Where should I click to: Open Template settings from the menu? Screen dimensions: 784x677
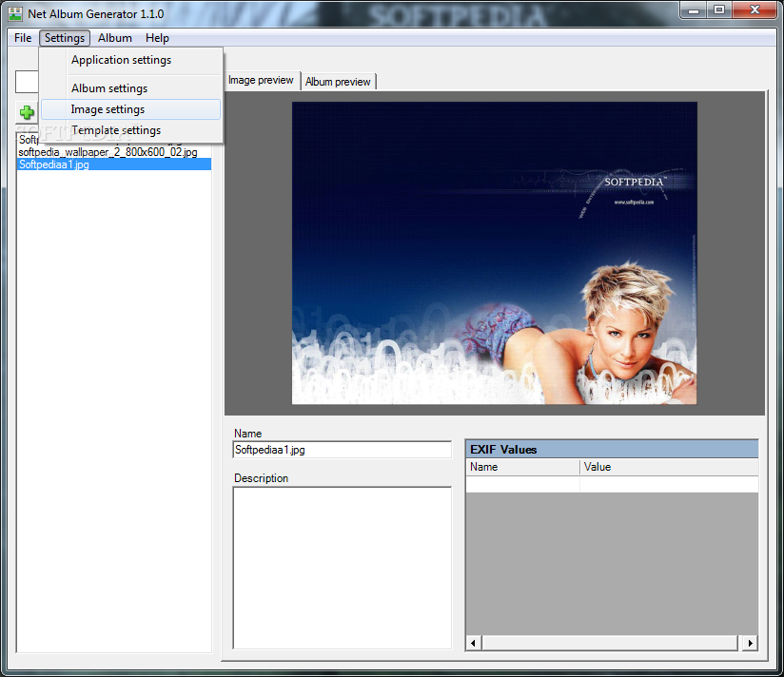tap(130, 130)
